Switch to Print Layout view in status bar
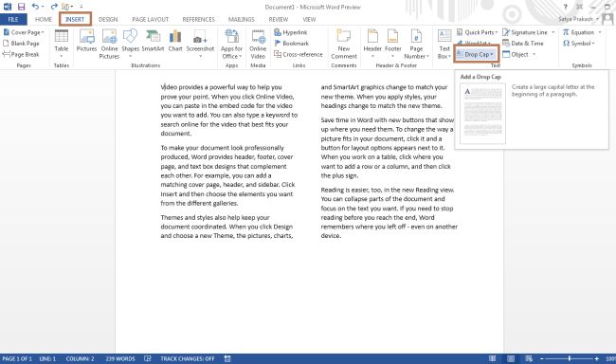Viewport: 616px width, 364px height. (x=511, y=358)
